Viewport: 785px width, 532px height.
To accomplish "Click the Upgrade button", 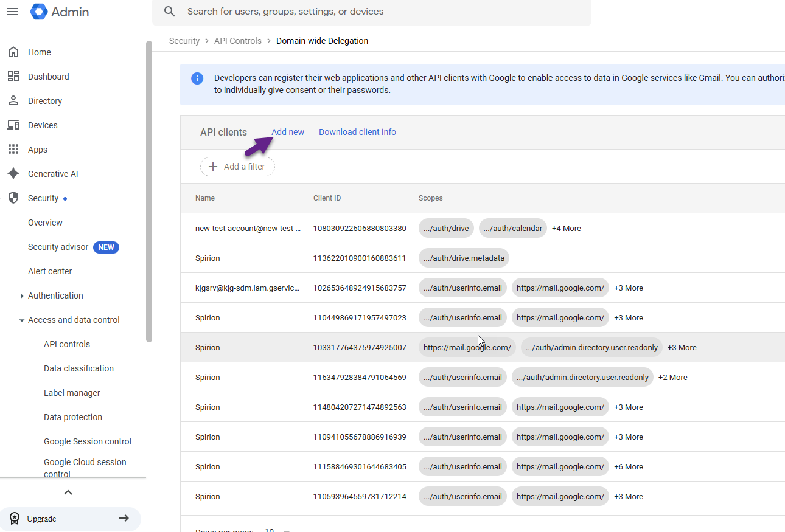I will coord(70,519).
